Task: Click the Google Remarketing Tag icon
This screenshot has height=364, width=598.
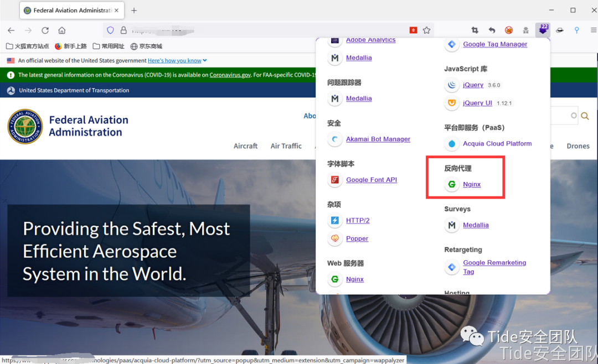Action: click(452, 267)
